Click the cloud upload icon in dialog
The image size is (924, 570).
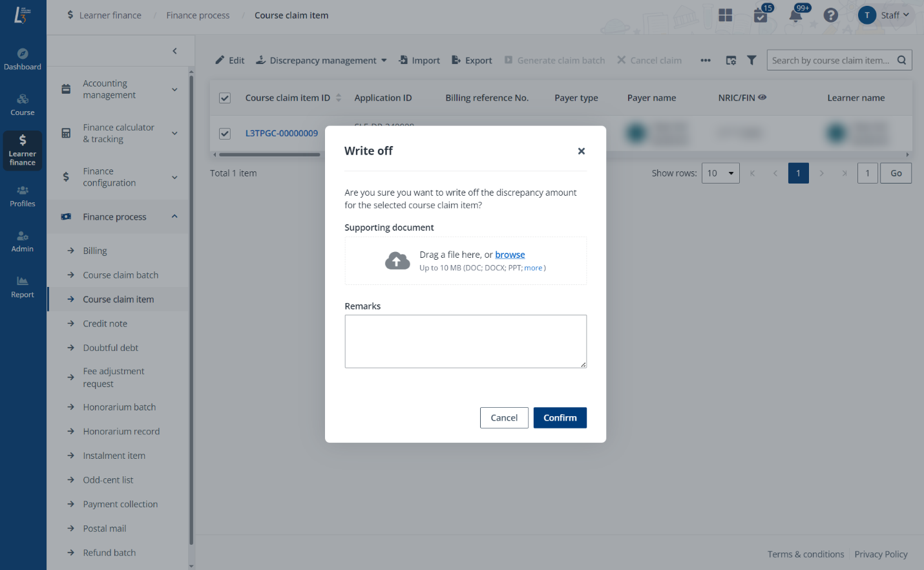[397, 260]
